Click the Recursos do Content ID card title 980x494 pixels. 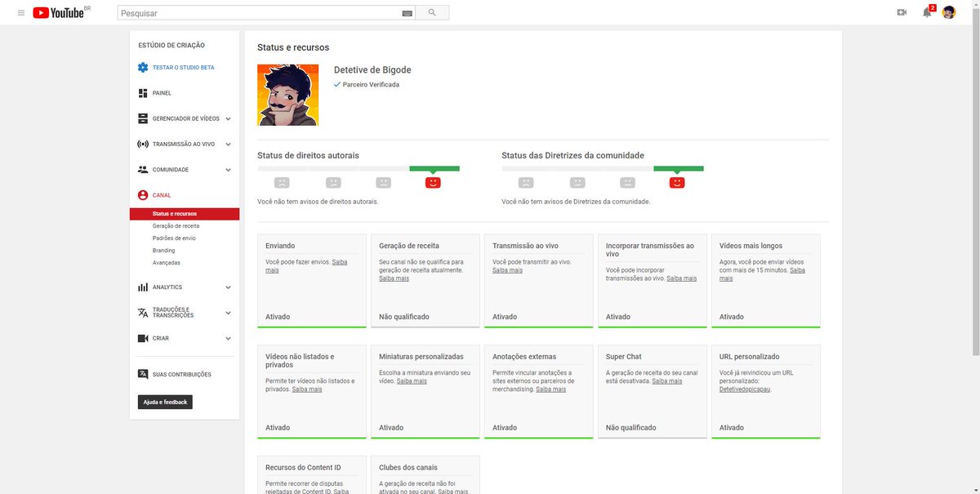point(303,468)
